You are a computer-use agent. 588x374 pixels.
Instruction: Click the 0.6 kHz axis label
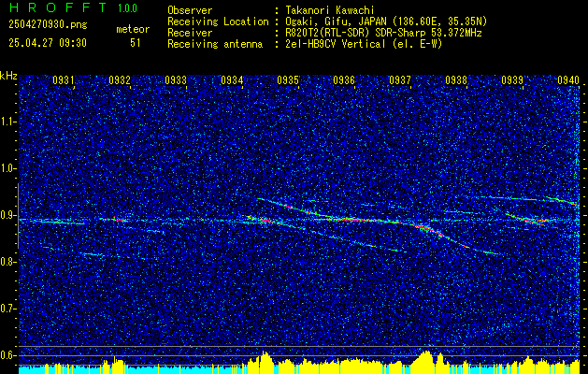click(7, 355)
